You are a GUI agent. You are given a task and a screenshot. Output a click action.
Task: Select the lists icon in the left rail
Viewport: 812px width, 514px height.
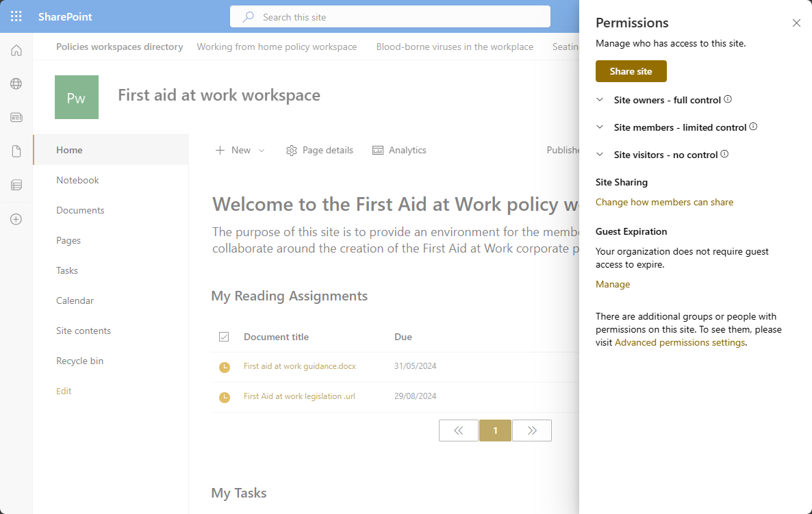click(15, 185)
